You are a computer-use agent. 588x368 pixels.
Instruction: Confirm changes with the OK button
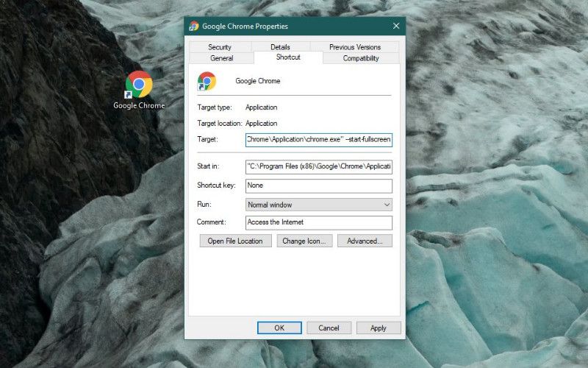(x=279, y=328)
